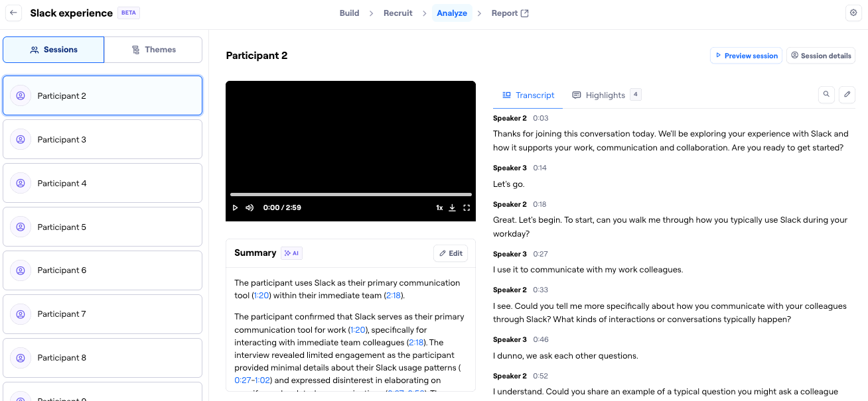Click the "Slack experience" project title
Image resolution: width=868 pixels, height=401 pixels.
(71, 13)
